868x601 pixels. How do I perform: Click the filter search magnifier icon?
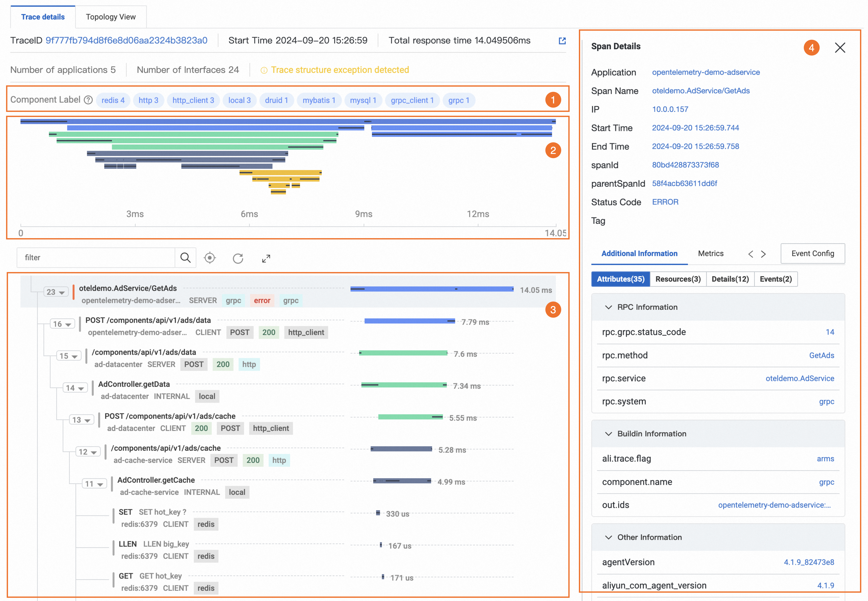click(185, 258)
